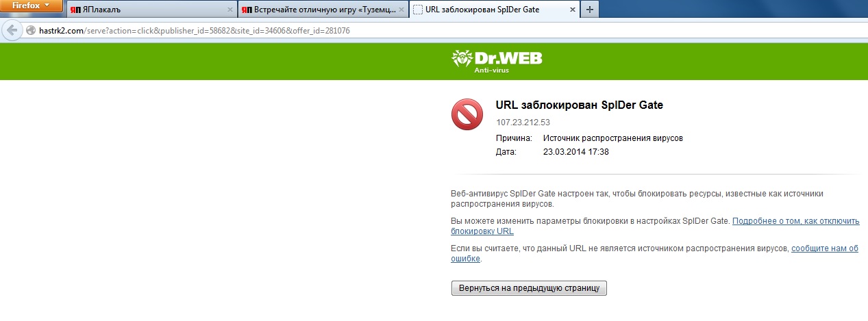Image resolution: width=868 pixels, height=321 pixels.
Task: Open the Firefox application menu button
Action: click(32, 5)
